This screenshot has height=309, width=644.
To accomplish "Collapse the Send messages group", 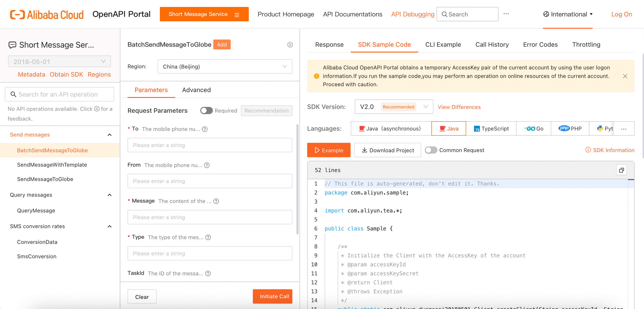I will pyautogui.click(x=109, y=135).
